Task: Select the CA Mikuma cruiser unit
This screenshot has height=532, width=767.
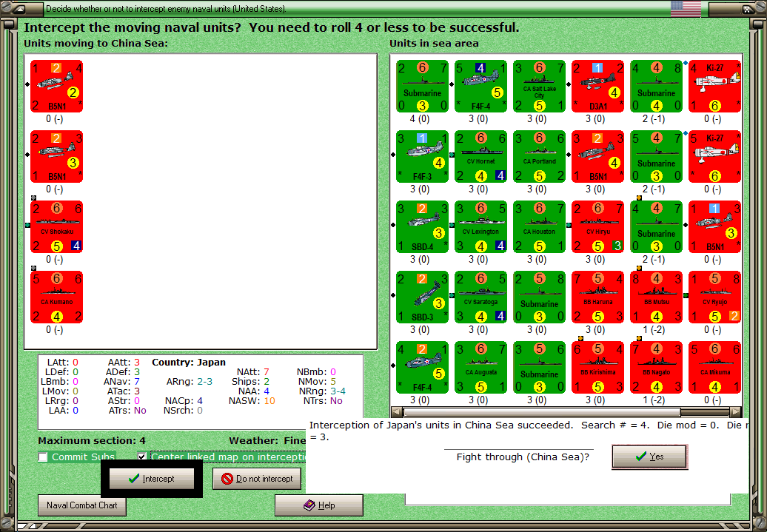Action: [715, 367]
